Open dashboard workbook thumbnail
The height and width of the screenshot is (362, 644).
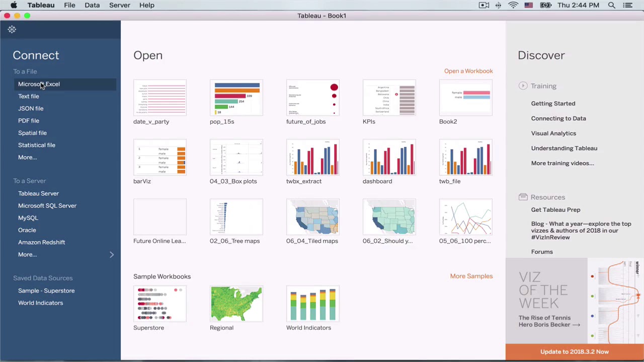tap(389, 157)
